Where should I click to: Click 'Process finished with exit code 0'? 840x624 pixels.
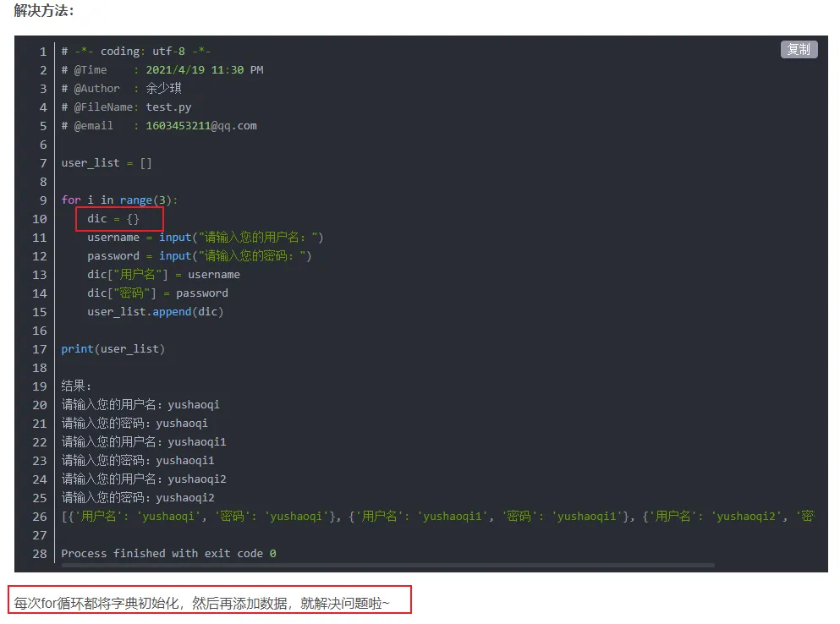(x=168, y=553)
